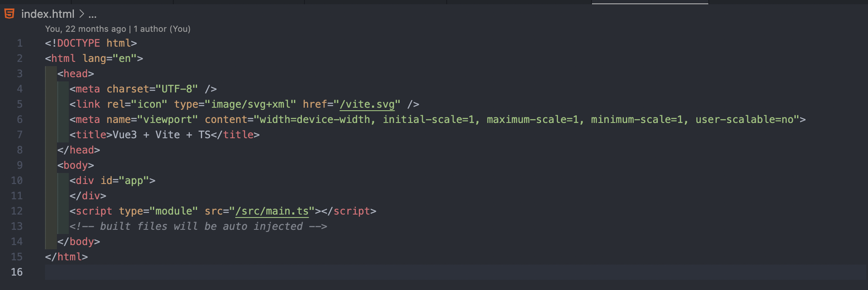Click name="viewport" attribute on line 6
Screen dimensions: 868x290
point(152,120)
